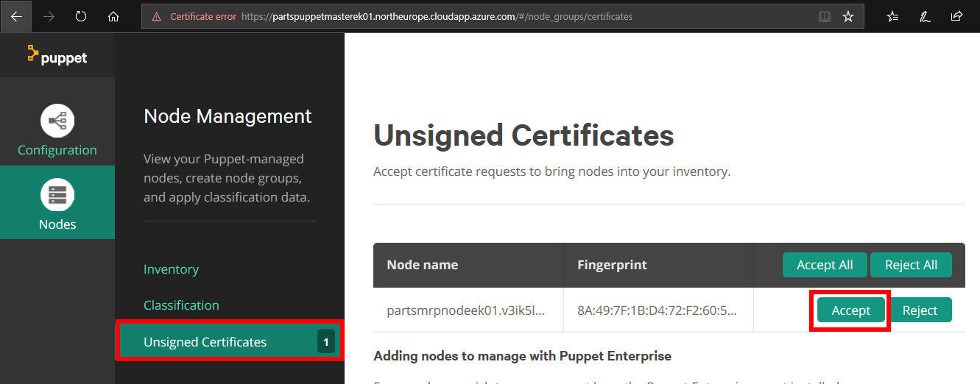Image resolution: width=980 pixels, height=384 pixels.
Task: Click the share page icon
Action: tap(956, 16)
